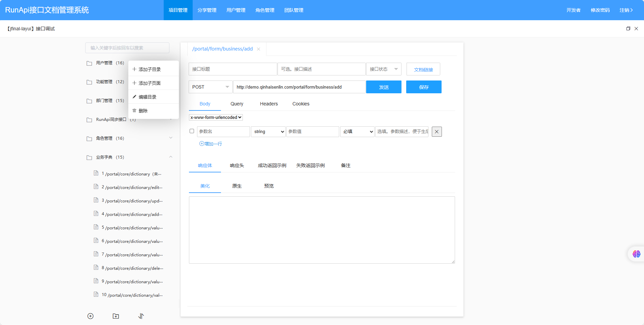Image resolution: width=644 pixels, height=325 pixels.
Task: Click 开发者 in top bar
Action: pos(574,10)
